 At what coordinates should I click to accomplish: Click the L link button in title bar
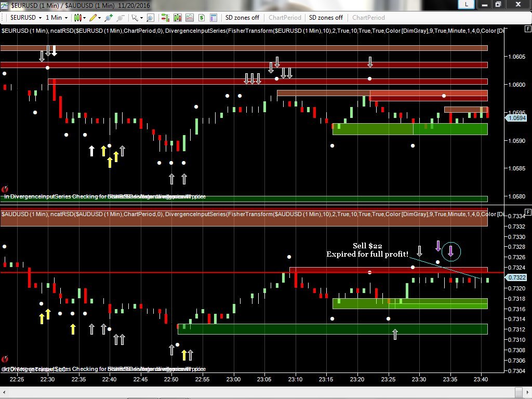(466, 4)
